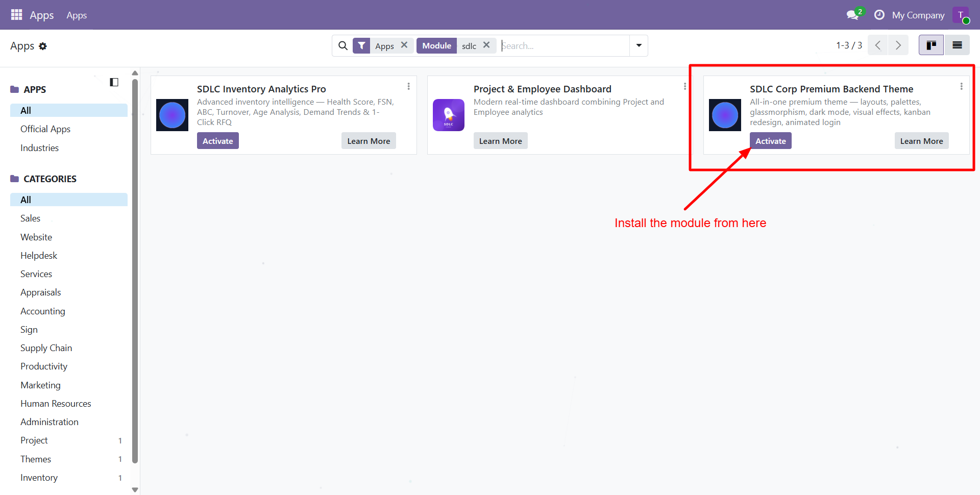
Task: Open activities using the clock icon
Action: [879, 14]
